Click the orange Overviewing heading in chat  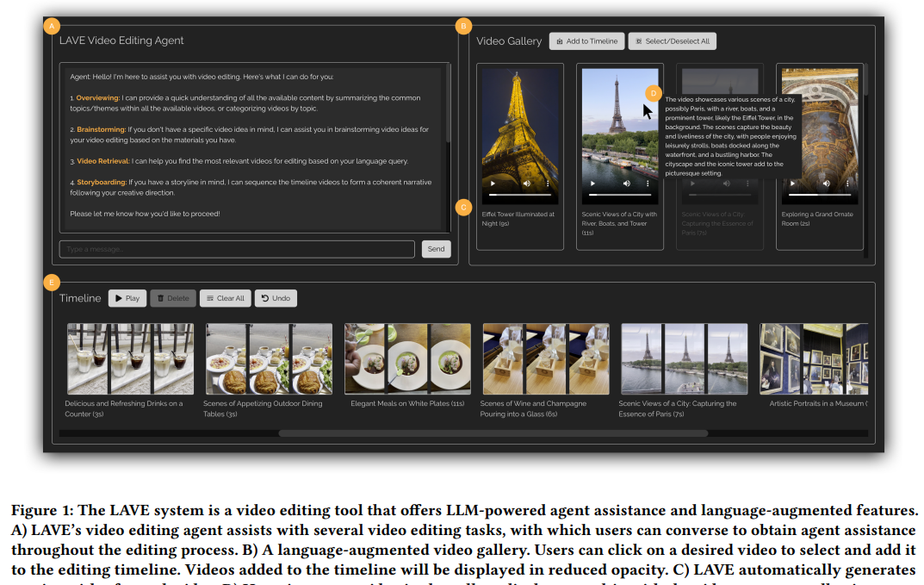coord(98,98)
